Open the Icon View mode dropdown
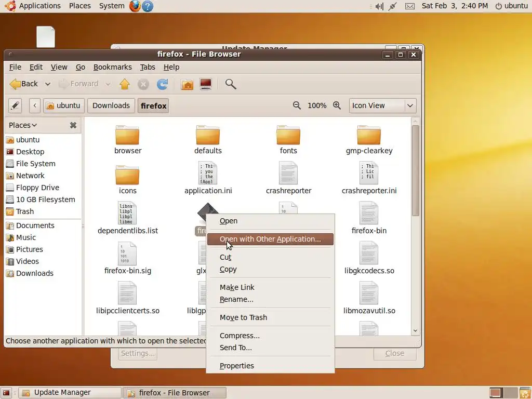The width and height of the screenshot is (532, 399). coord(382,105)
